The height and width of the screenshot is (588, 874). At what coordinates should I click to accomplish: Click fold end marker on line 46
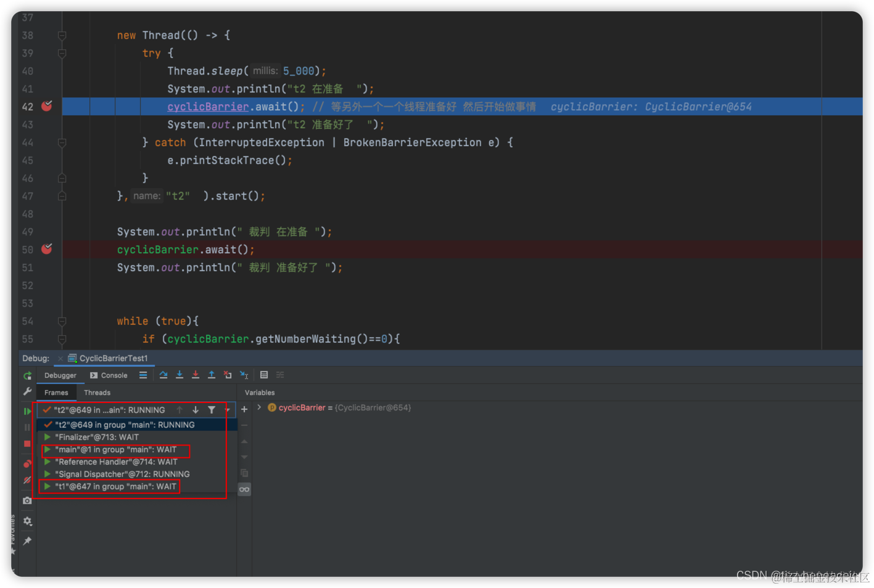62,179
